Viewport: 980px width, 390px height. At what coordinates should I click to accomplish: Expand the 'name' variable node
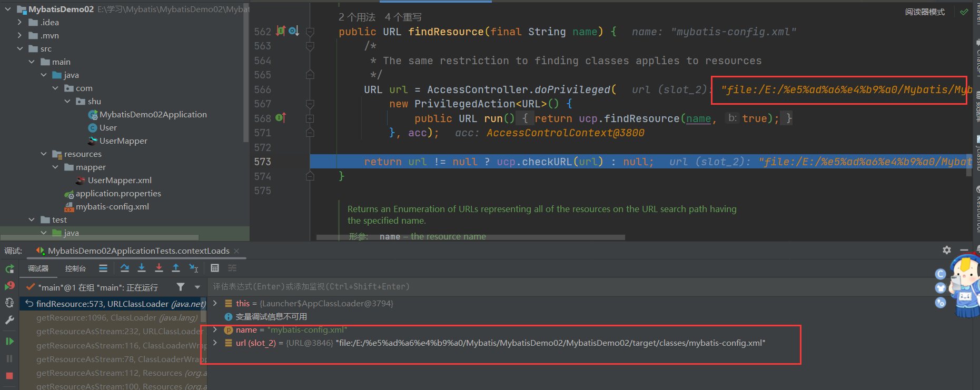tap(215, 329)
